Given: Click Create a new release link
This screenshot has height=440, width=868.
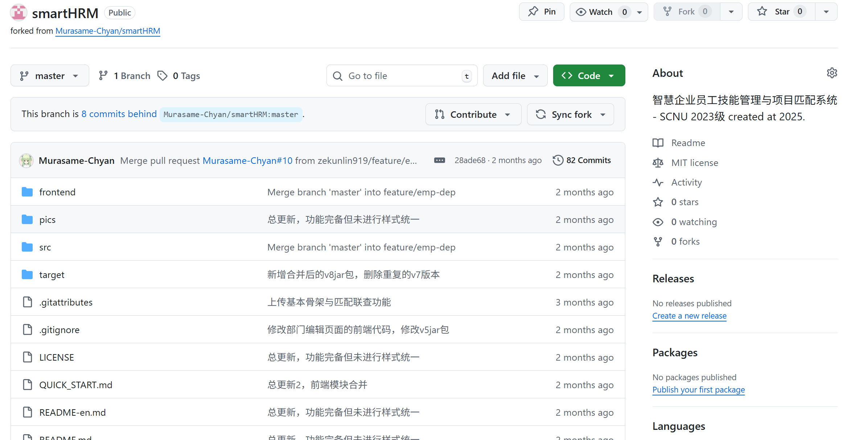Looking at the screenshot, I should pos(689,316).
